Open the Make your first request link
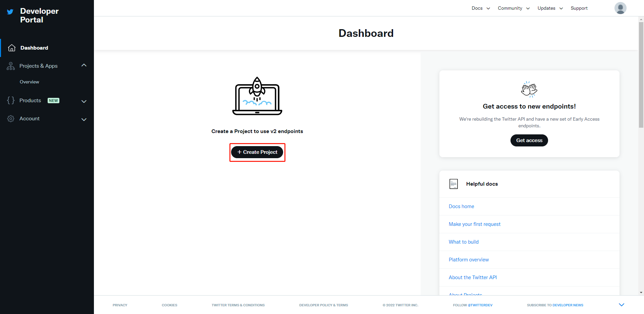The height and width of the screenshot is (314, 644). (474, 224)
